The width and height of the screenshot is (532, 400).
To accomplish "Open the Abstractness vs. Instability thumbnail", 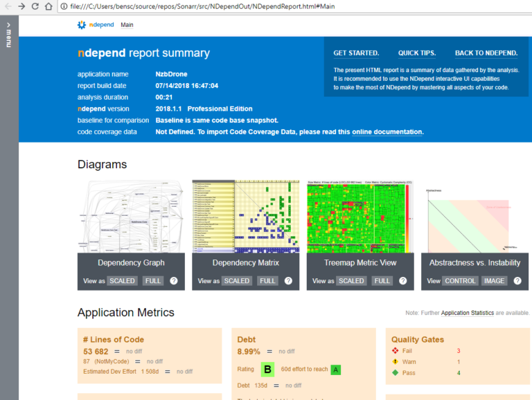I will click(x=475, y=219).
